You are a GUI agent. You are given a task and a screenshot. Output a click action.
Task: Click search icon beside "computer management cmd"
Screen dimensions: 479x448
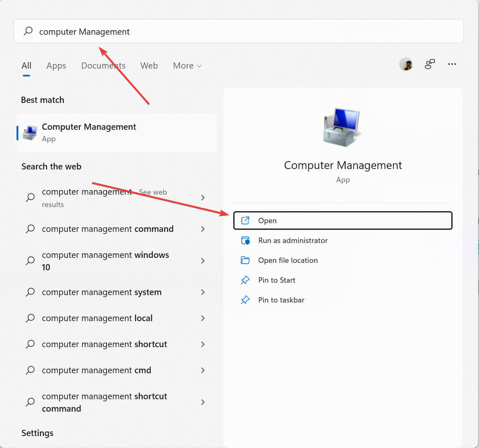30,370
